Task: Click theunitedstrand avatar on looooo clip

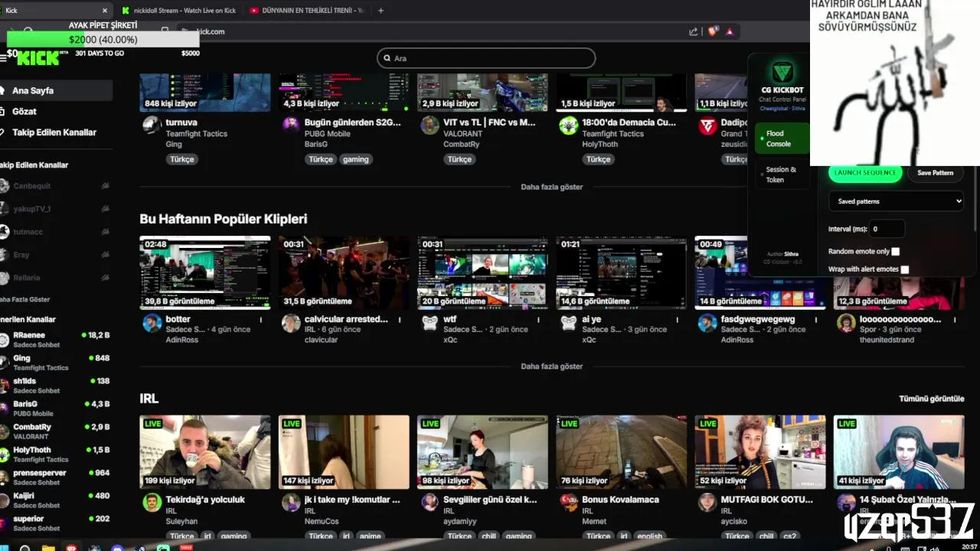Action: tap(846, 323)
